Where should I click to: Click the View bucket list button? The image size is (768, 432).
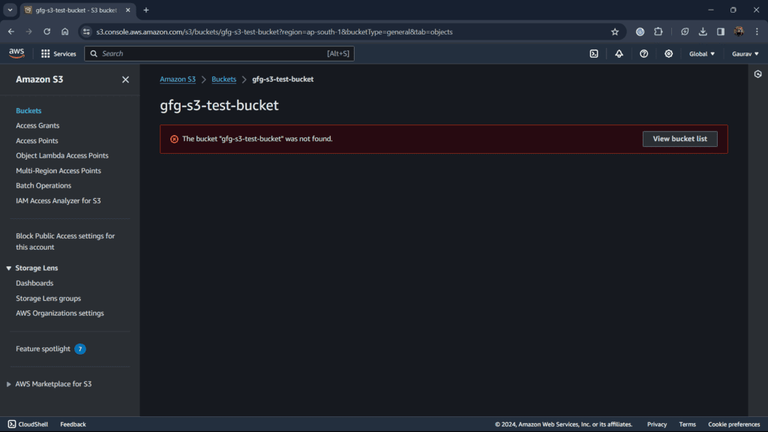click(x=680, y=139)
